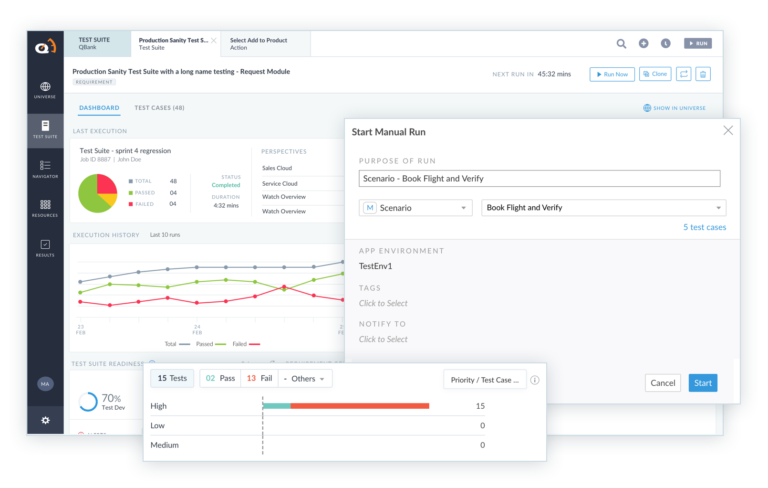The height and width of the screenshot is (488, 768).
Task: Click the search magnifier icon
Action: (621, 43)
